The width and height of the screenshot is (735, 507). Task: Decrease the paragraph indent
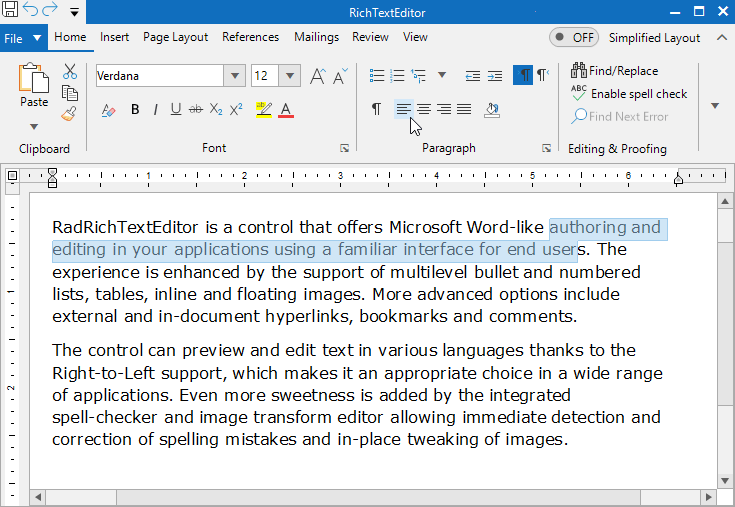point(472,75)
